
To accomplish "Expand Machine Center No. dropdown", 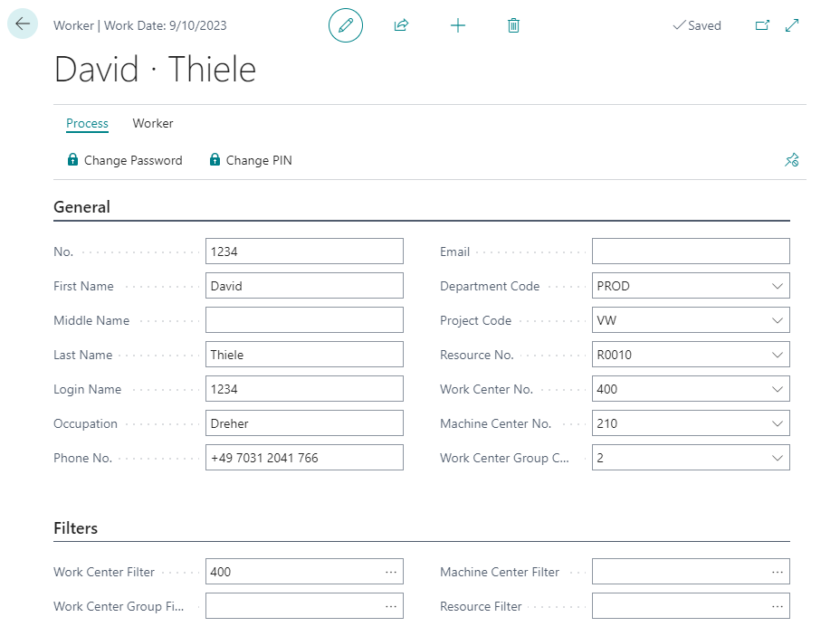I will tap(778, 423).
